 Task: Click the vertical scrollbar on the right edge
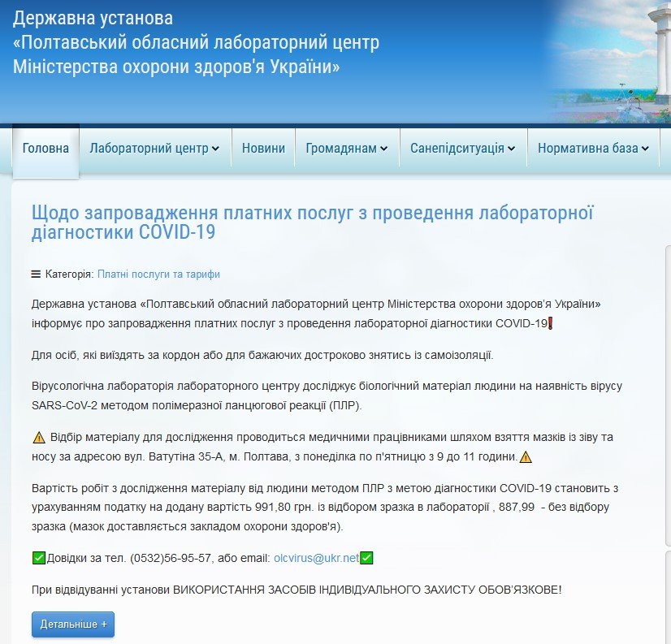(667, 406)
